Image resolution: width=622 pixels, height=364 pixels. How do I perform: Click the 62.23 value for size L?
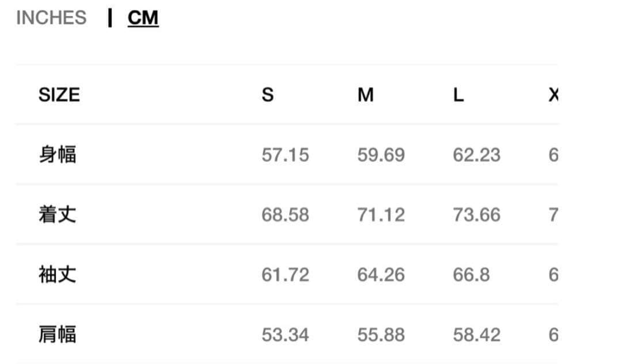point(476,155)
